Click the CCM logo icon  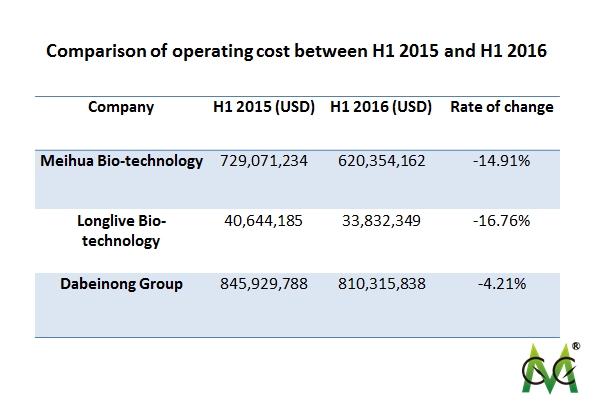point(551,368)
